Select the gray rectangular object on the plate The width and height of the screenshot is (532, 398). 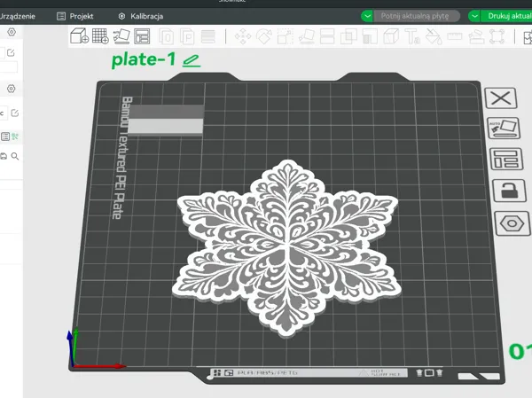click(166, 121)
